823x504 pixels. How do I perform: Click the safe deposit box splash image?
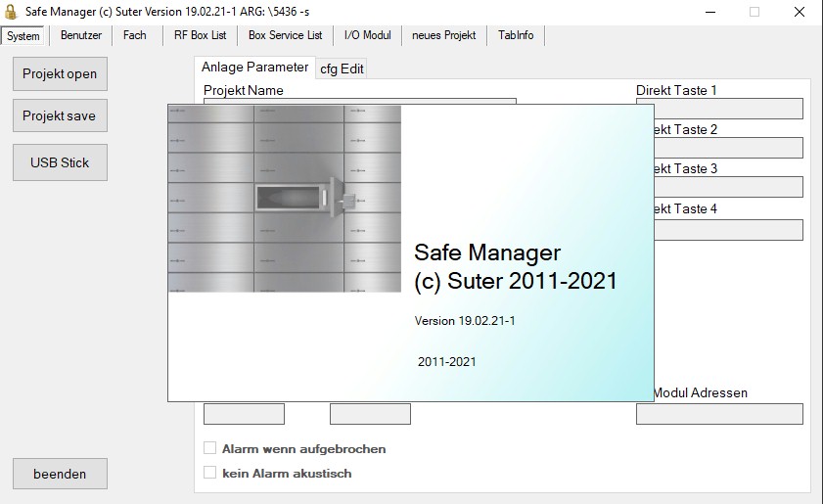coord(285,198)
